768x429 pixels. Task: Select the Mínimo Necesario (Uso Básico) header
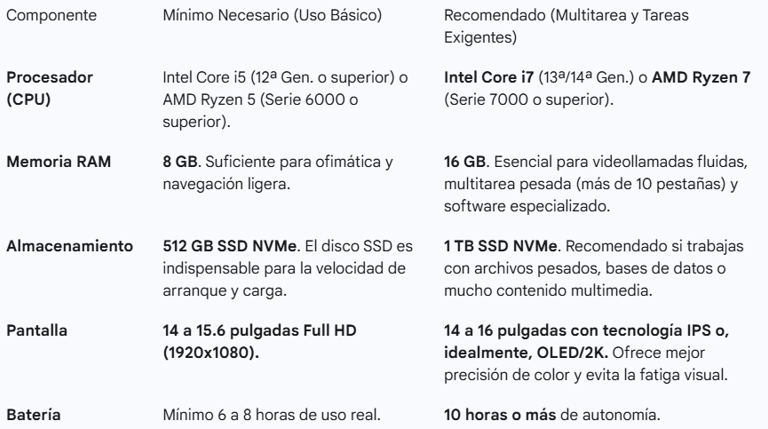coord(272,15)
